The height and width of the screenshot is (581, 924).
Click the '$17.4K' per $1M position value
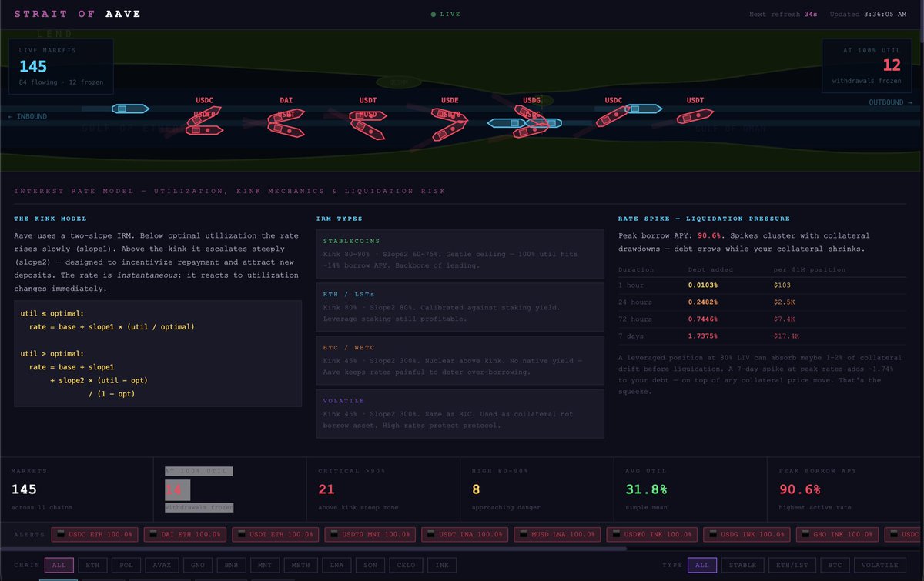click(786, 336)
